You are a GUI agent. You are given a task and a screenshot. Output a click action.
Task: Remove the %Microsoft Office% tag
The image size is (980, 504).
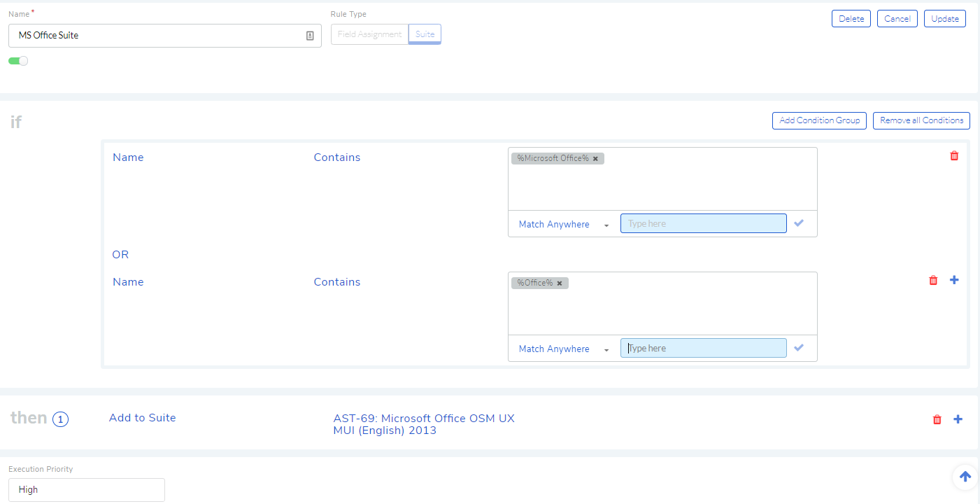(595, 159)
